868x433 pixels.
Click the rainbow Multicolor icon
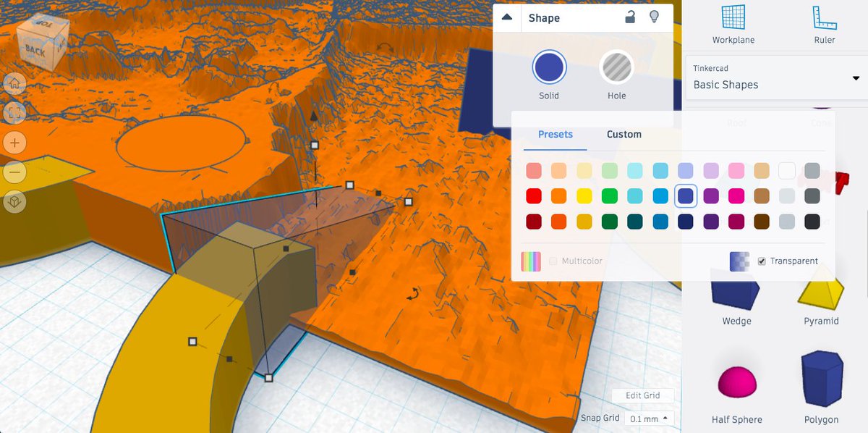point(531,261)
